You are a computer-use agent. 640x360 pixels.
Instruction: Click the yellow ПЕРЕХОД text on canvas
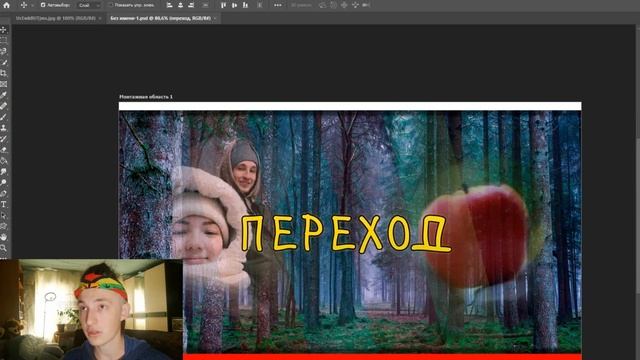tap(345, 233)
